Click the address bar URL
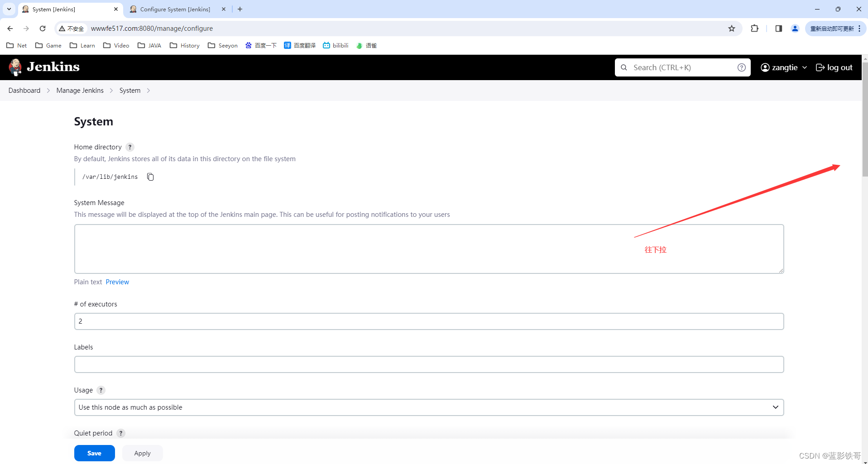Viewport: 868px width, 464px height. pyautogui.click(x=152, y=29)
